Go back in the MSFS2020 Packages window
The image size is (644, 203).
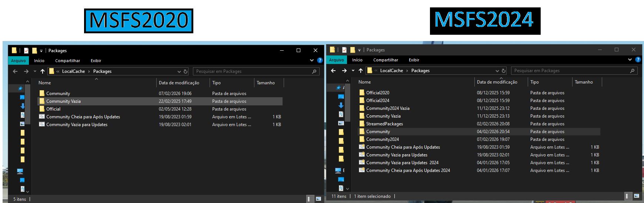(15, 71)
